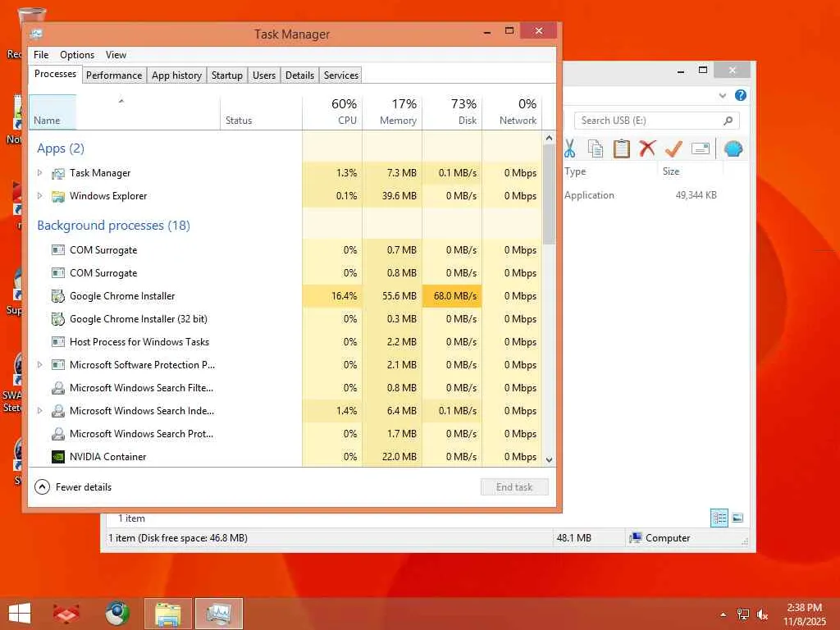Switch to the Startup tab
Screen dimensions: 840x630
pyautogui.click(x=226, y=75)
